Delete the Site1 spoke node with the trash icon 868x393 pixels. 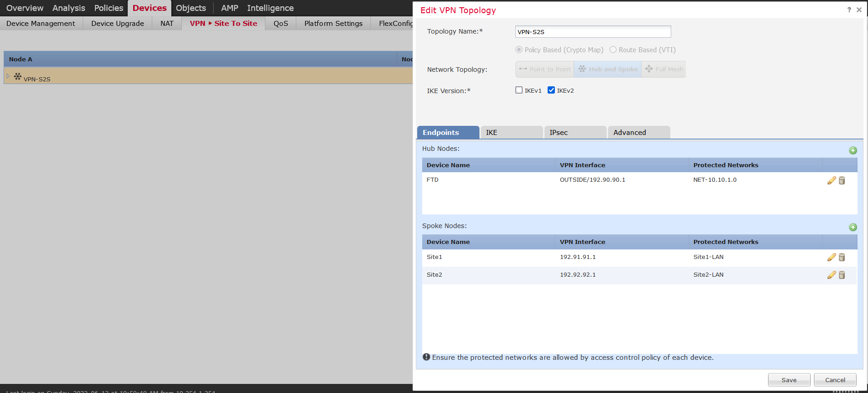click(842, 257)
